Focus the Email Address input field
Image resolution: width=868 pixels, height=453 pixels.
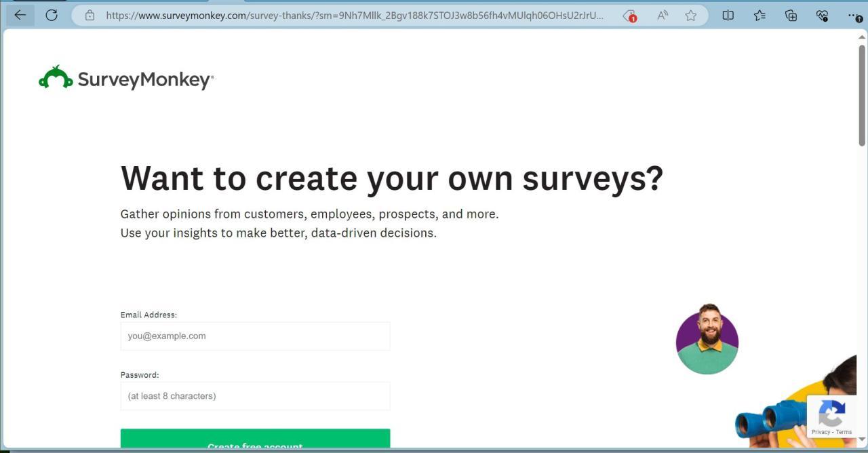click(255, 336)
